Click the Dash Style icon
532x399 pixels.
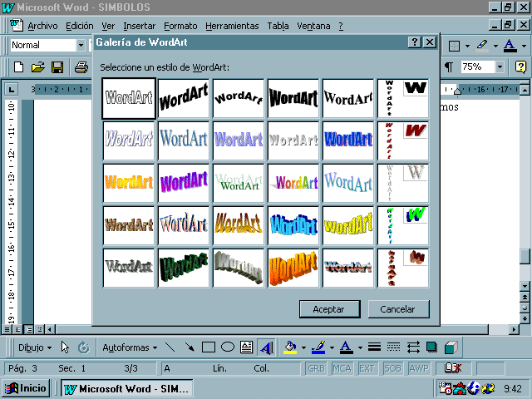point(393,347)
